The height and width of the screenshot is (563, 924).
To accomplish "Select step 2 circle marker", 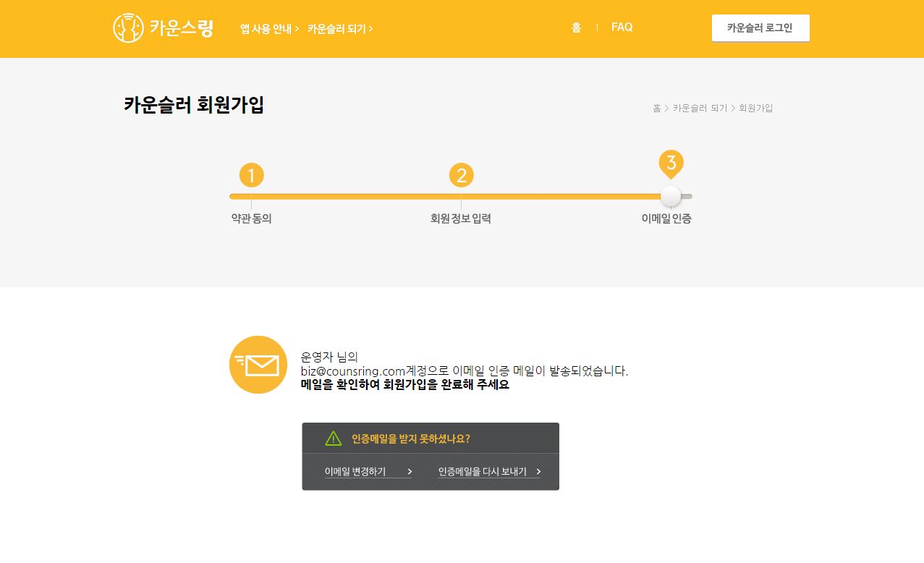I will pos(461,175).
